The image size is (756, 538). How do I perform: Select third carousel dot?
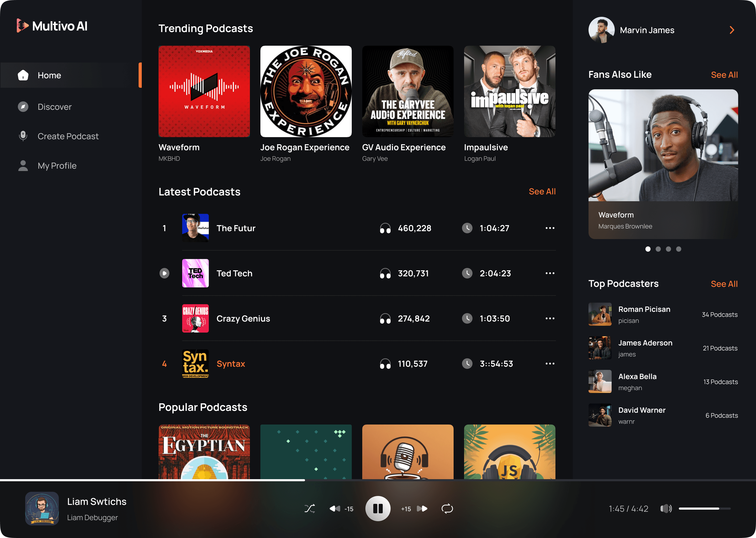tap(668, 249)
